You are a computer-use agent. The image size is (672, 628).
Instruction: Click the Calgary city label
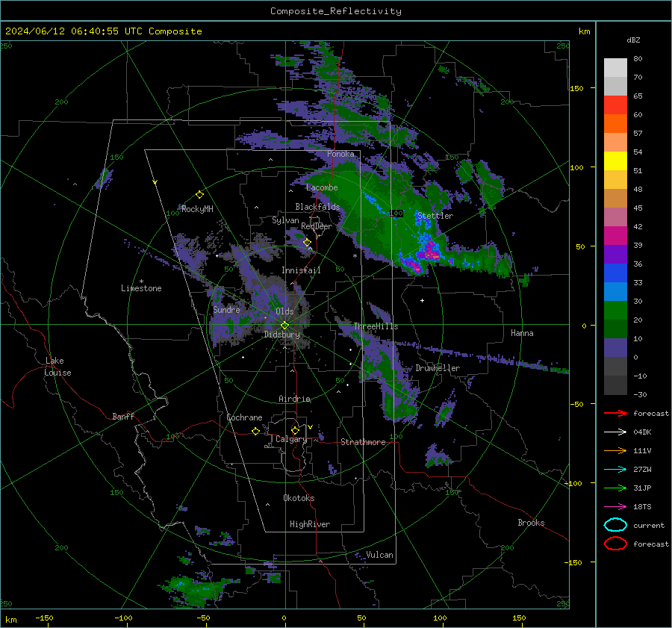[291, 439]
